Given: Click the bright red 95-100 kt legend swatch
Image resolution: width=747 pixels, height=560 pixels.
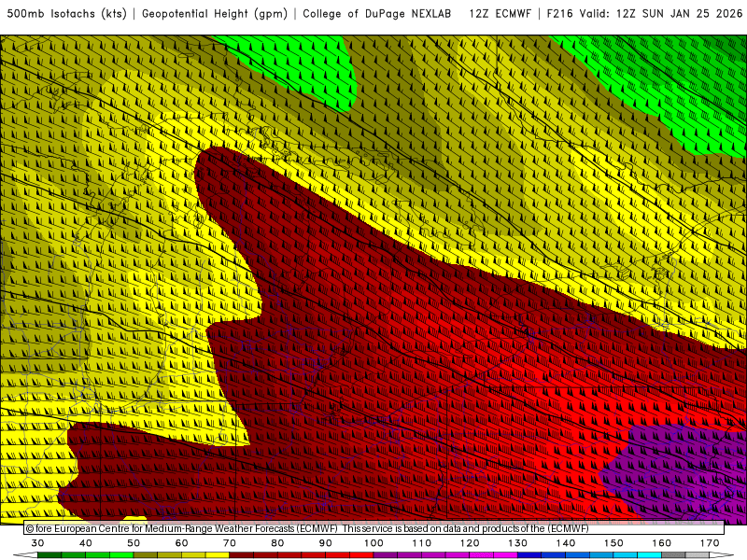Looking at the screenshot, I should [x=361, y=556].
